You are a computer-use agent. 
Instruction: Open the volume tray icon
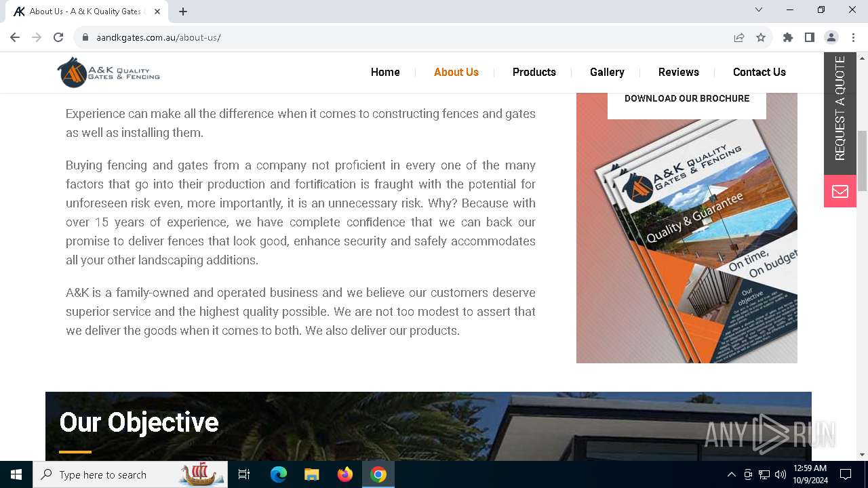pos(781,474)
